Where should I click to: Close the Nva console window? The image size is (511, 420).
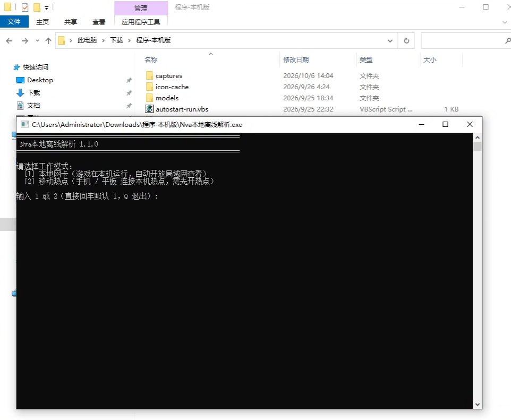pos(470,124)
